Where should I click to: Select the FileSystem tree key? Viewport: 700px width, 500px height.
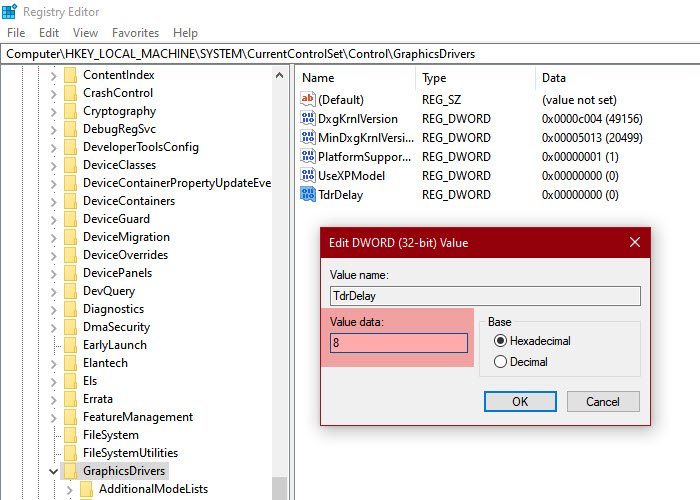(x=111, y=435)
